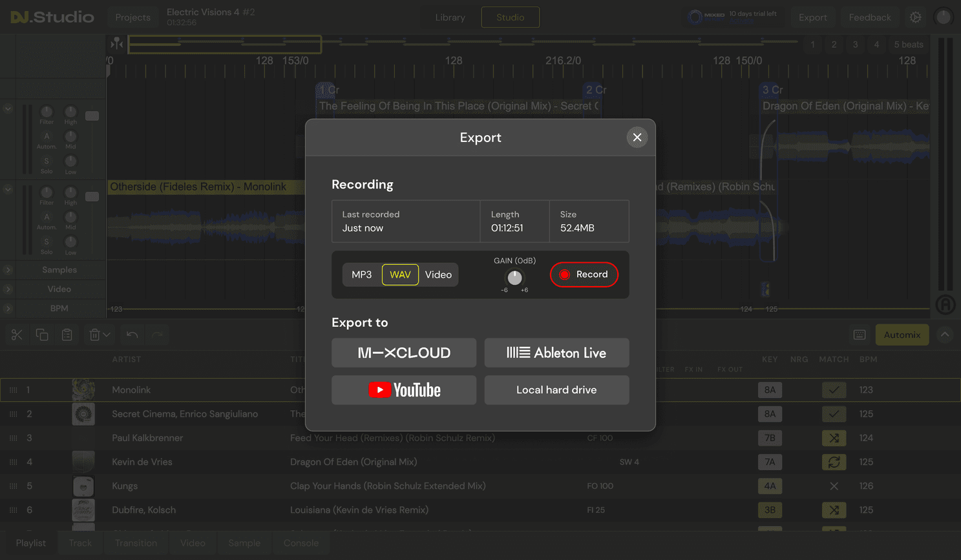Close the Export dialog

[637, 137]
